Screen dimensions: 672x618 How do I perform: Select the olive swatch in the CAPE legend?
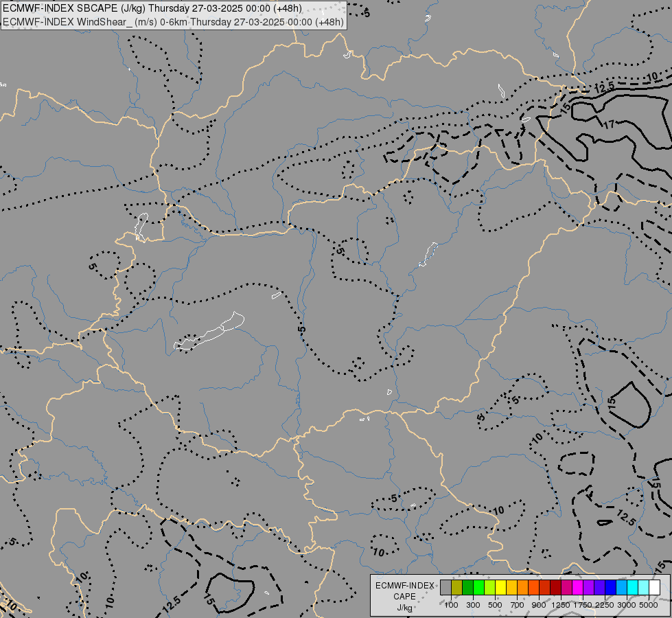coord(457,587)
